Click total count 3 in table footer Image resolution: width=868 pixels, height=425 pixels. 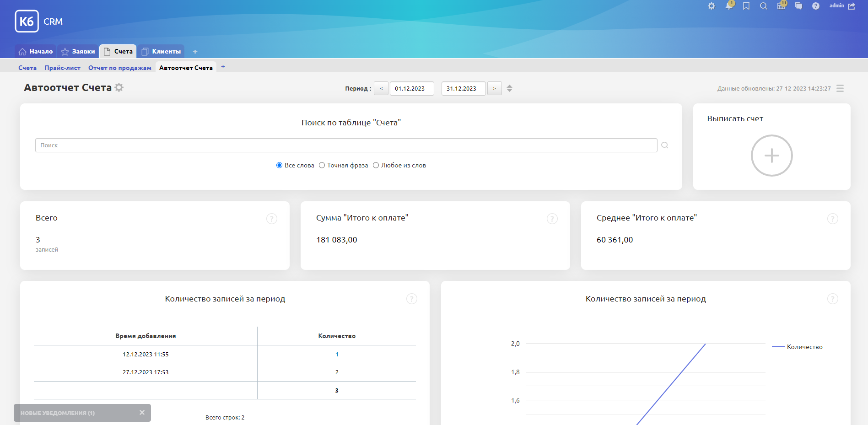pyautogui.click(x=337, y=390)
